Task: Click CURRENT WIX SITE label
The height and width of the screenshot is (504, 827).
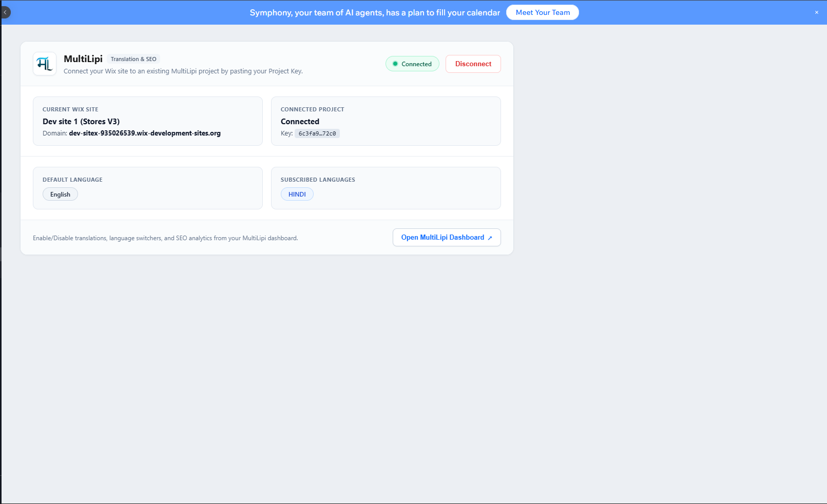Action: coord(70,109)
